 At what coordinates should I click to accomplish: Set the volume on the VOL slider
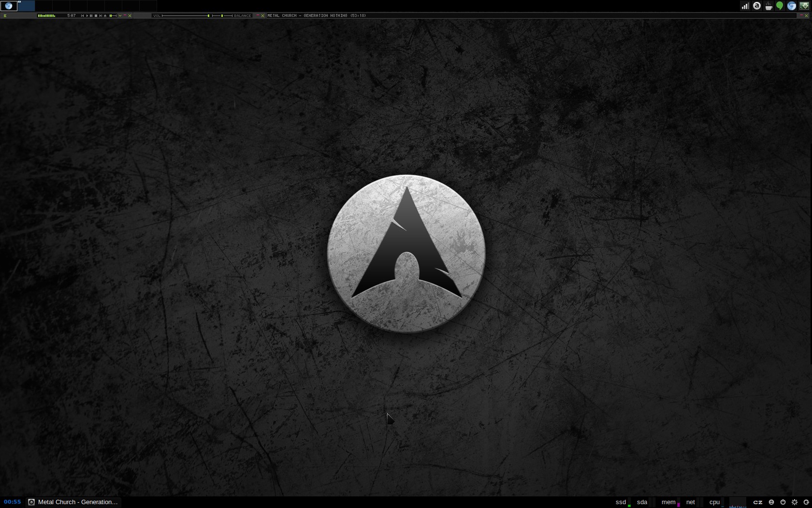[x=185, y=15]
